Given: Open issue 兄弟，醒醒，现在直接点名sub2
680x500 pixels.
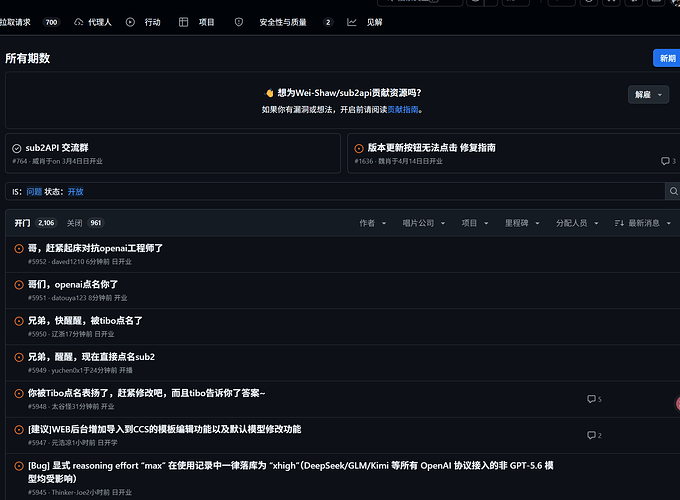Looking at the screenshot, I should 92,357.
